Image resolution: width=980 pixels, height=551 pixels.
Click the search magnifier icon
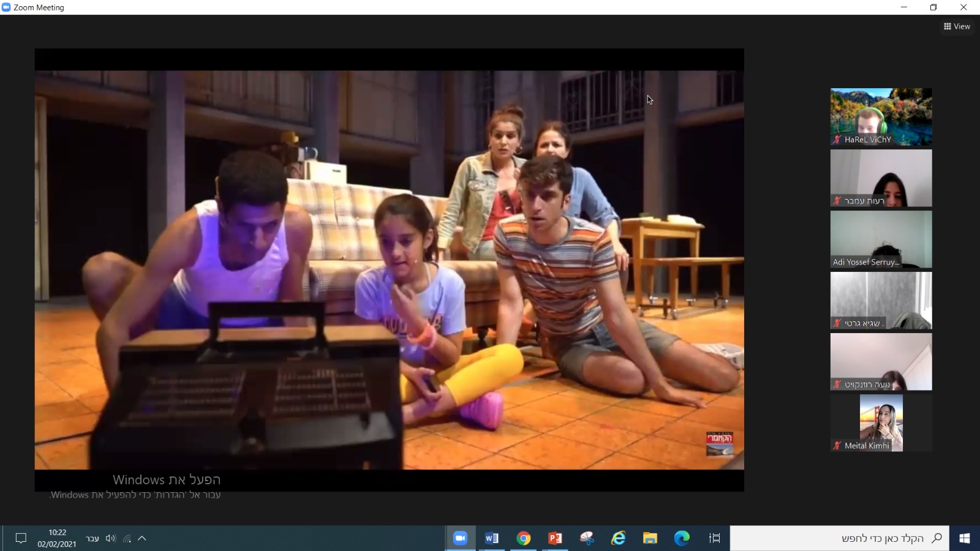(x=937, y=538)
